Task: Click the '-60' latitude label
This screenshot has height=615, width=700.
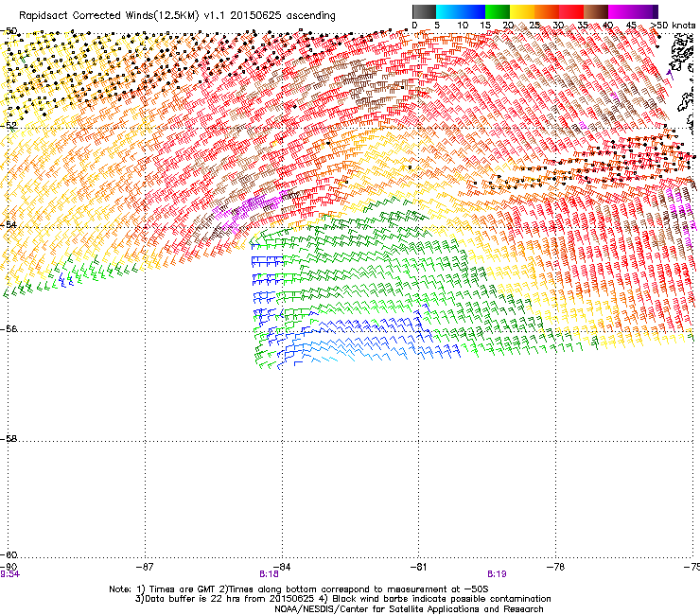Action: point(9,554)
